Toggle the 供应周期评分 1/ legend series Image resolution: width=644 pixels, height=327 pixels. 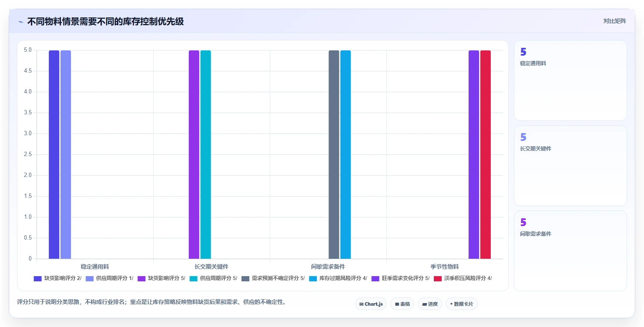[x=109, y=278]
